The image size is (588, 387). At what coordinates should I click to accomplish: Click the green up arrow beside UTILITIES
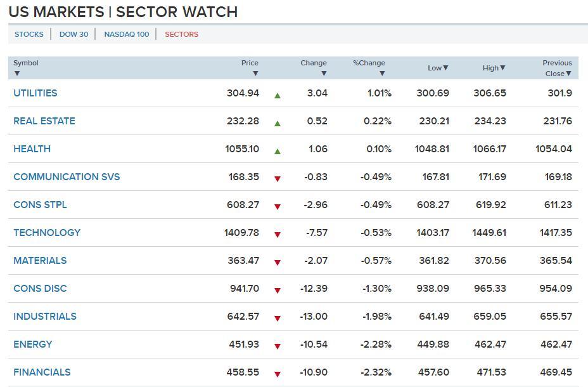pos(277,96)
